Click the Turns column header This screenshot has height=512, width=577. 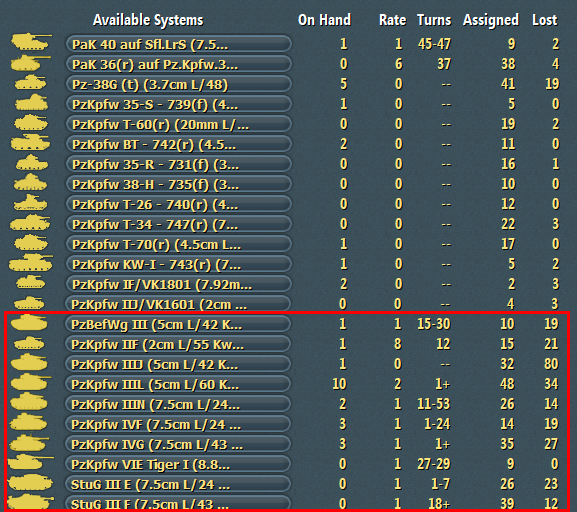click(434, 20)
